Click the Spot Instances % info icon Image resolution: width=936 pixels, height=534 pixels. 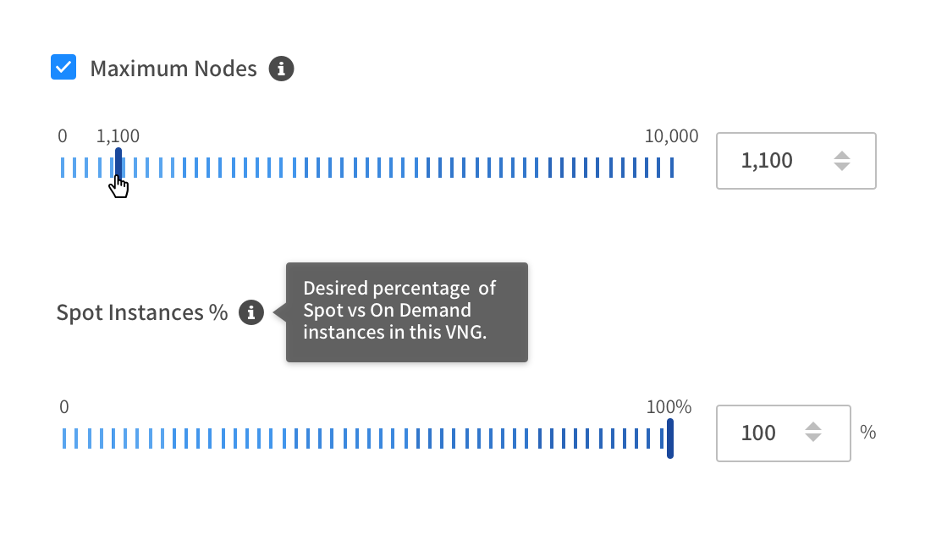click(251, 313)
